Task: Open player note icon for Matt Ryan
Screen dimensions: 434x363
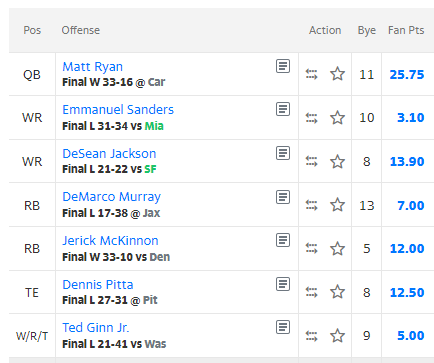Action: [x=283, y=66]
